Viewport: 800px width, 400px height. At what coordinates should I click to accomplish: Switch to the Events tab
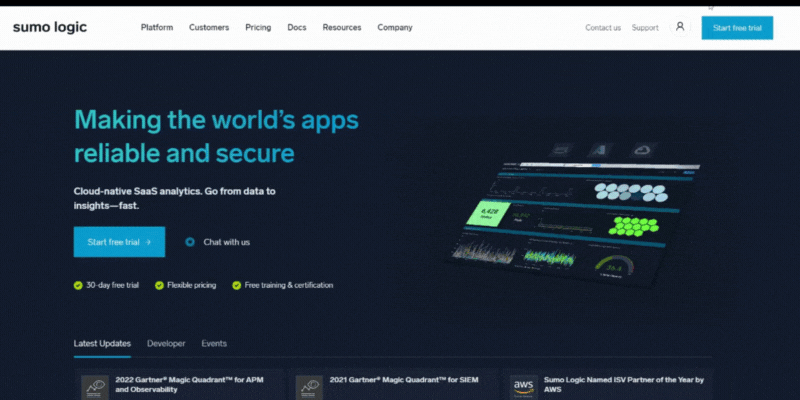tap(214, 343)
